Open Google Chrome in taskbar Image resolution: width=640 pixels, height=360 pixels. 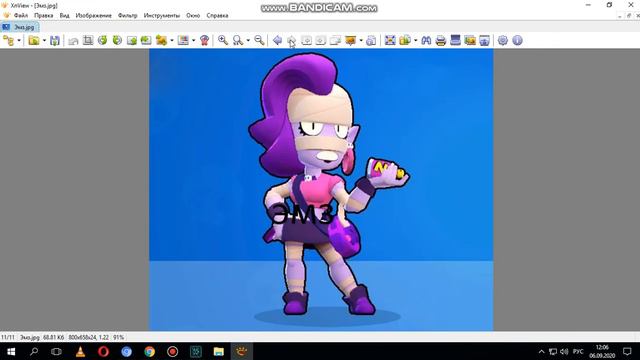(x=149, y=351)
